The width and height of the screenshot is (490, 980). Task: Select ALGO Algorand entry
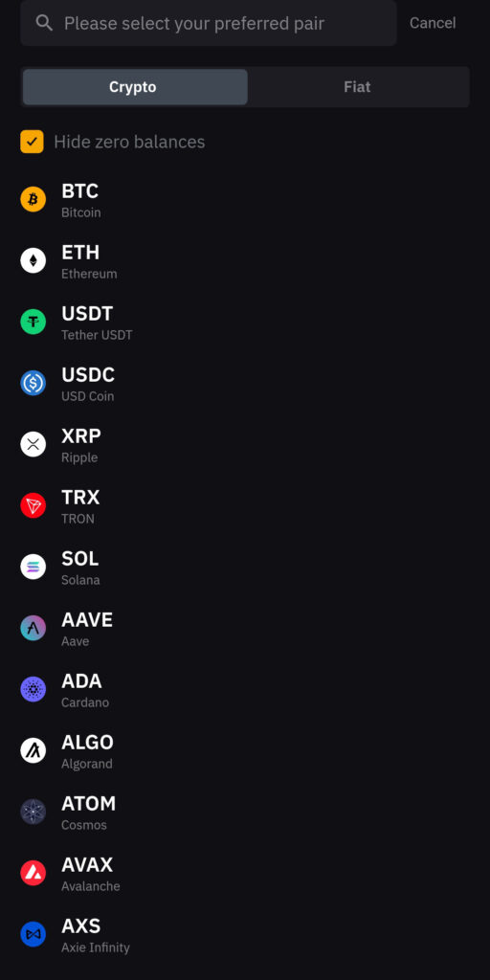tap(245, 750)
